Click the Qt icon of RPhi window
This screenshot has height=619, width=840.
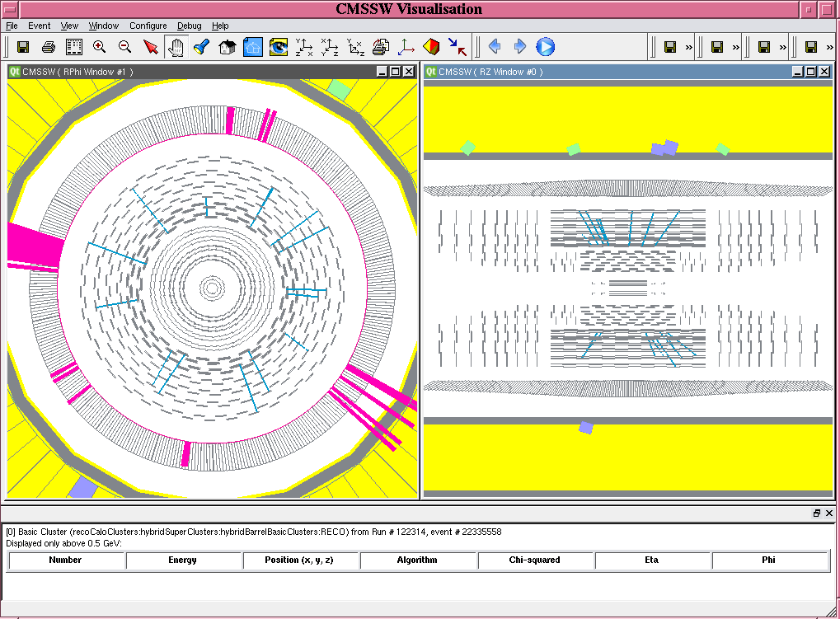coord(15,72)
